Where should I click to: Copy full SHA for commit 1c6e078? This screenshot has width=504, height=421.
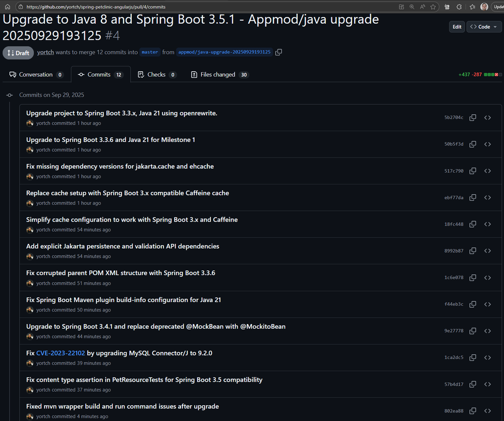[x=473, y=278]
